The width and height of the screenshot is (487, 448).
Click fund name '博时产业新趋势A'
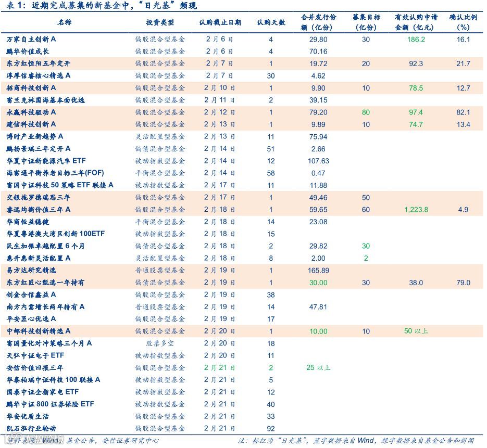35,136
